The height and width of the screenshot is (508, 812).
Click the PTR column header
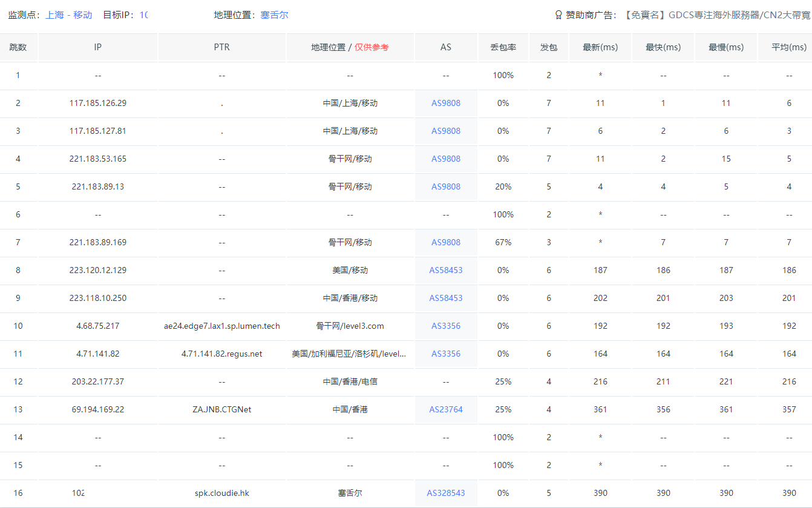222,47
